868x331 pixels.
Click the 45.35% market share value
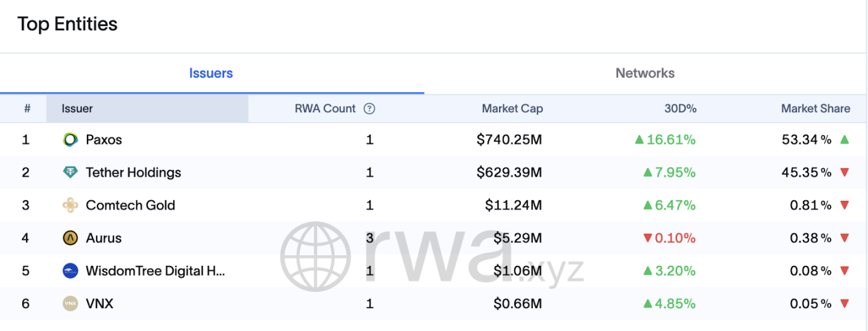807,172
